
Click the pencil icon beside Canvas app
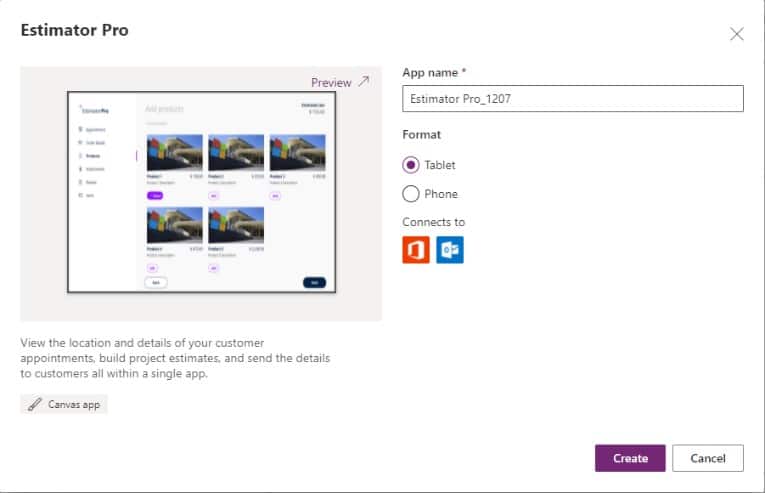coord(35,405)
